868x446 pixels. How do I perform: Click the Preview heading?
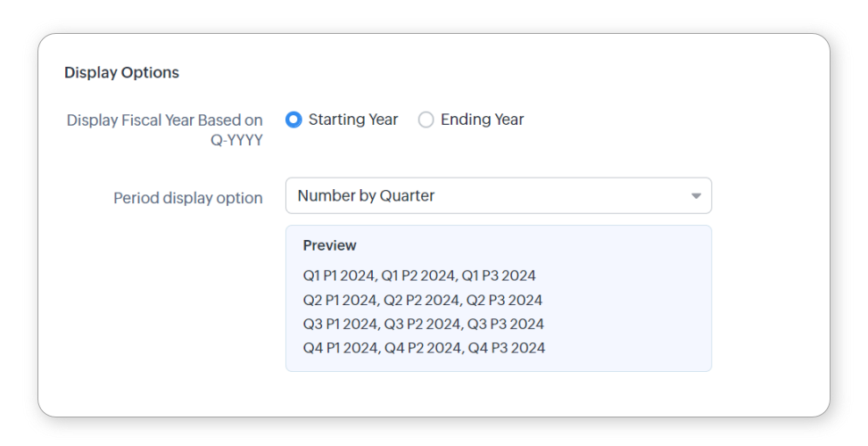click(329, 245)
